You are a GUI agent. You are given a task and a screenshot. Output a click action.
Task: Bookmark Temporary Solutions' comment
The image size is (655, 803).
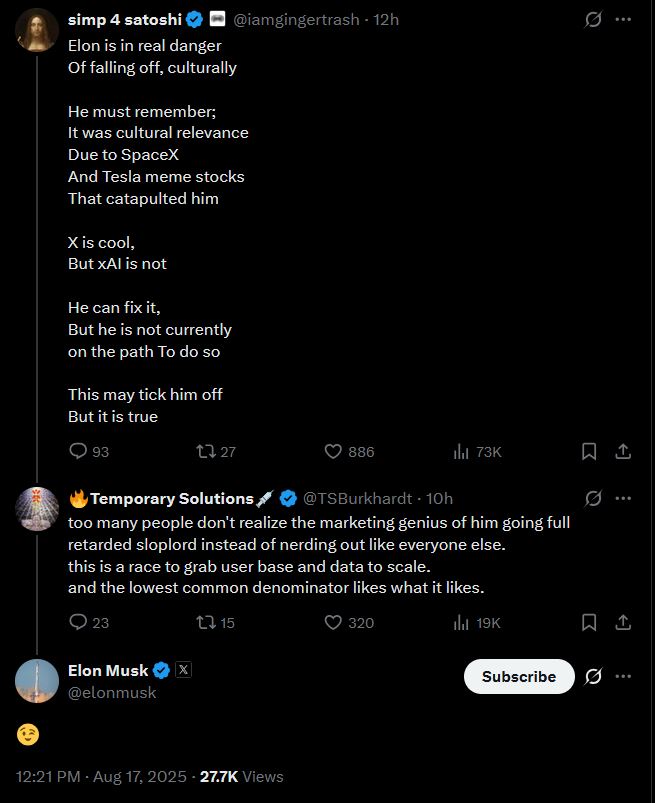click(x=590, y=622)
